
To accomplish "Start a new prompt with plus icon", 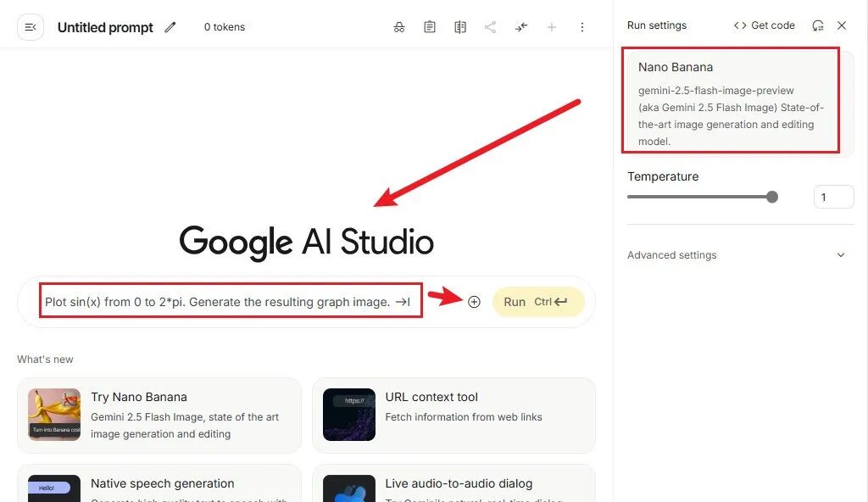I will coord(551,27).
